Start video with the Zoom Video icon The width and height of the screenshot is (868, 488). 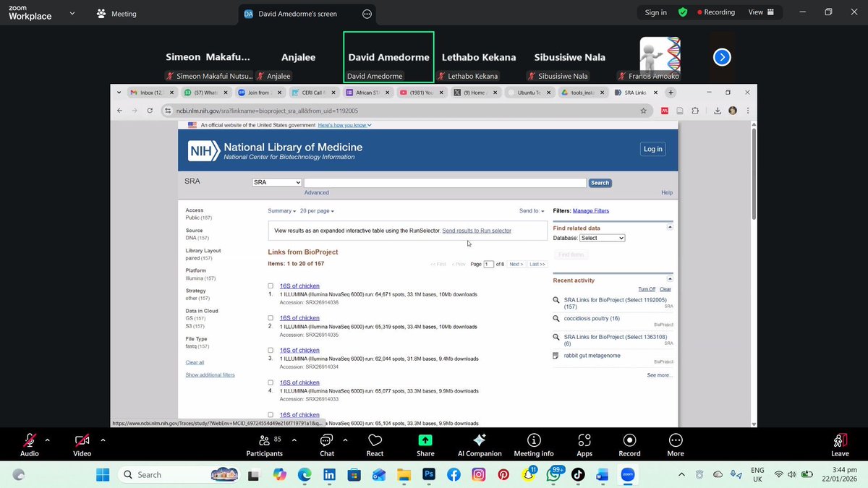point(82,440)
